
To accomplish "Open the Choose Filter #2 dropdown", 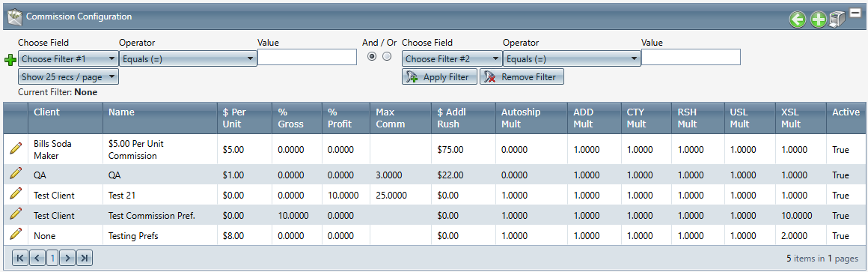I will point(452,58).
